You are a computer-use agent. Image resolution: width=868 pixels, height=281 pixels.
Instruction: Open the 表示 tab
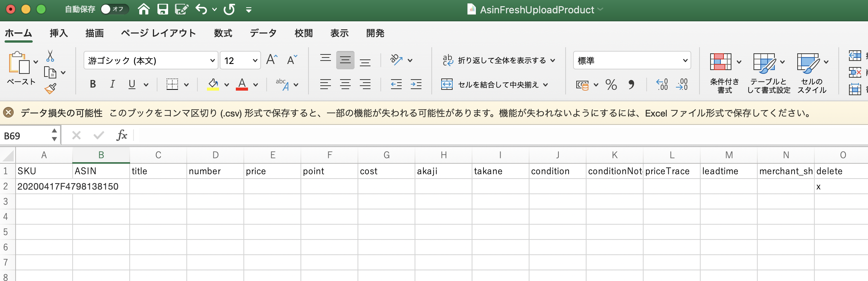tap(340, 33)
